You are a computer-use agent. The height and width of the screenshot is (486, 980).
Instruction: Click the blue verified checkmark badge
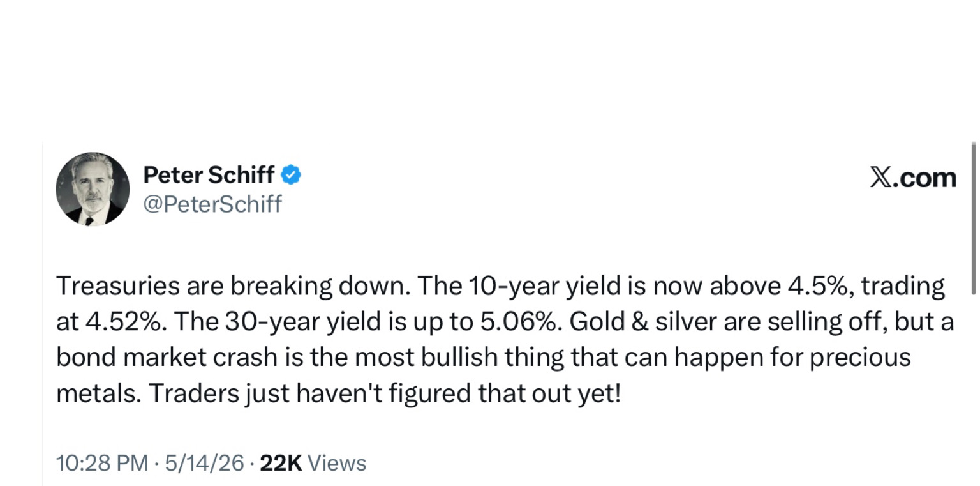coord(291,174)
